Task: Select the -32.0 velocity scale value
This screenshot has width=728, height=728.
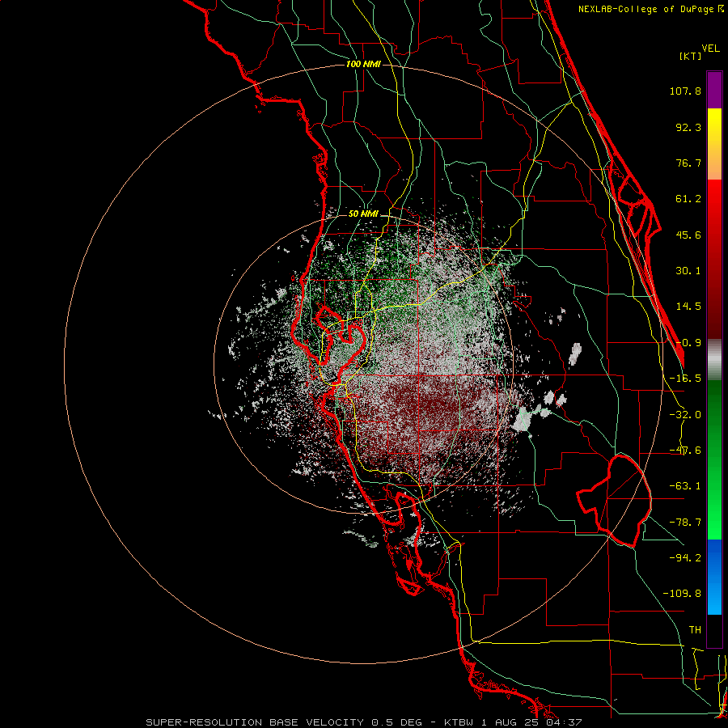Action: tap(685, 415)
